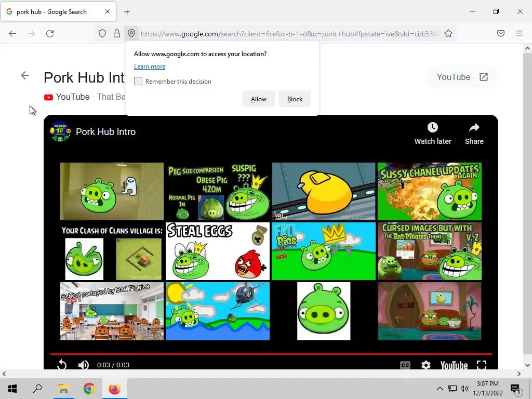
Task: Block location access
Action: coord(295,99)
